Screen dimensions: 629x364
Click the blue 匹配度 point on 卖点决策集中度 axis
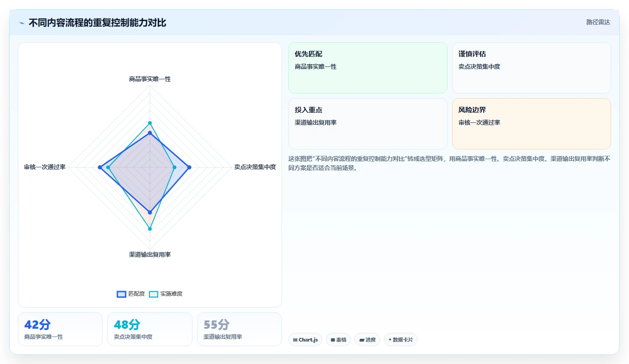[189, 167]
